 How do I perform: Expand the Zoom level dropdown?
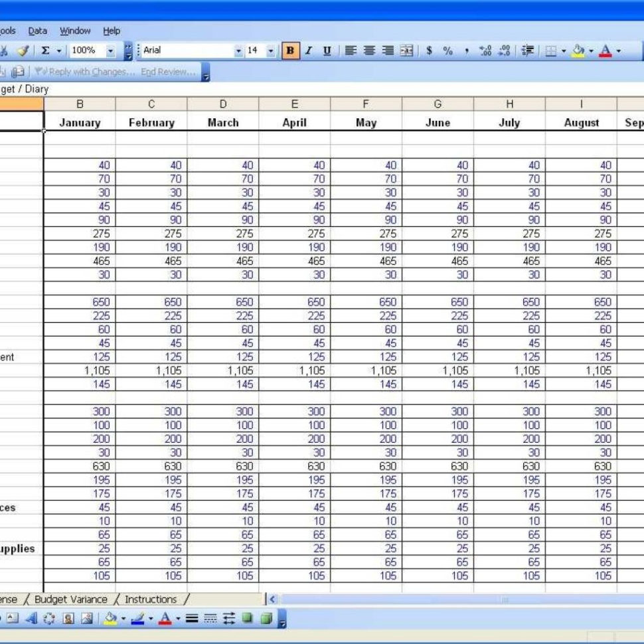pyautogui.click(x=111, y=50)
